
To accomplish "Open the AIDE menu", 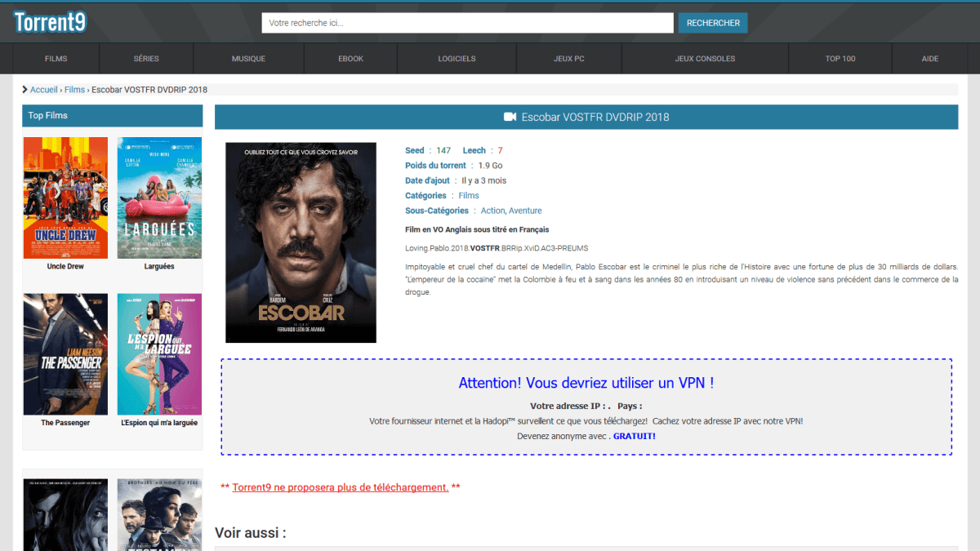I will tap(930, 59).
